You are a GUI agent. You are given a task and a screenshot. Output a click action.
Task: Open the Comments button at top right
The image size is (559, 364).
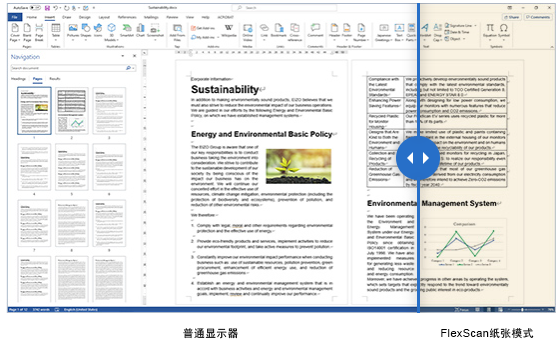click(538, 17)
